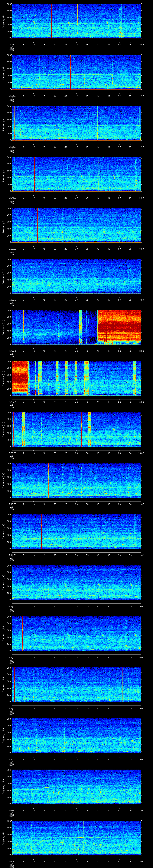153x868 pixels.
Task: Open the spectrogram panel starting at 12:03:00
Action: [76, 123]
